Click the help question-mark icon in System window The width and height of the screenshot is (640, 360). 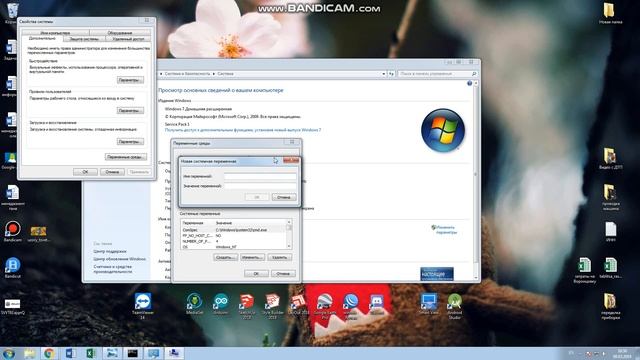469,83
